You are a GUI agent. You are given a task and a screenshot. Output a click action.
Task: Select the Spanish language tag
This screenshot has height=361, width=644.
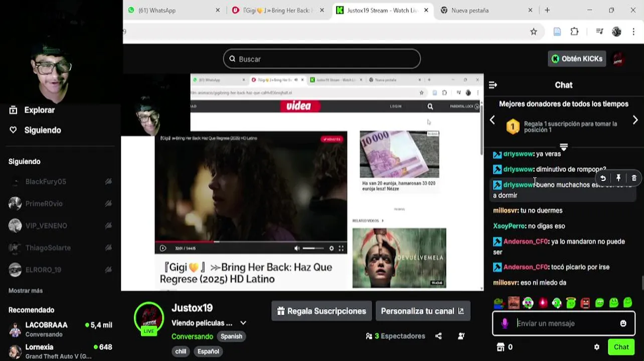(231, 336)
